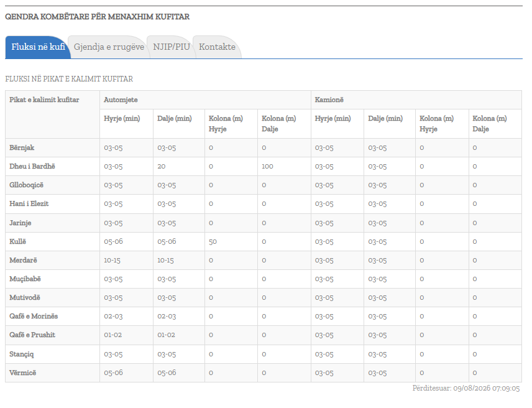Click Qafë e Morinës automobile entry 02-03
The height and width of the screenshot is (408, 532).
pos(113,317)
